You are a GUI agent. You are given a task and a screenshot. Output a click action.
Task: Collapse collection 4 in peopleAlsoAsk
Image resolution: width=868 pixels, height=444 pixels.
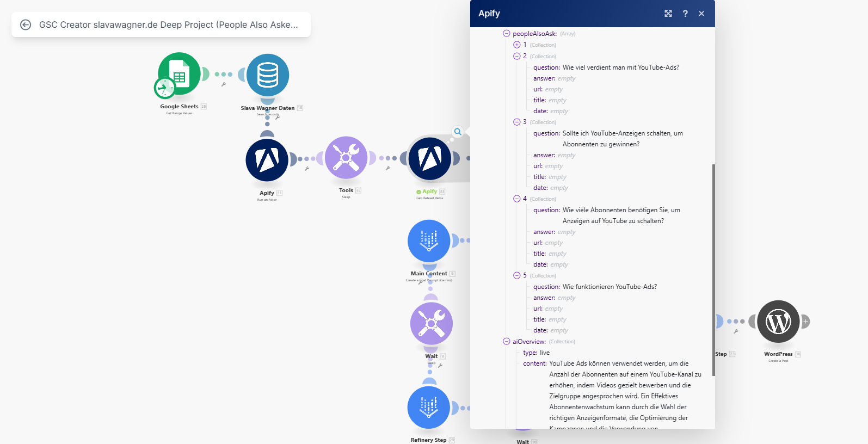(x=516, y=199)
